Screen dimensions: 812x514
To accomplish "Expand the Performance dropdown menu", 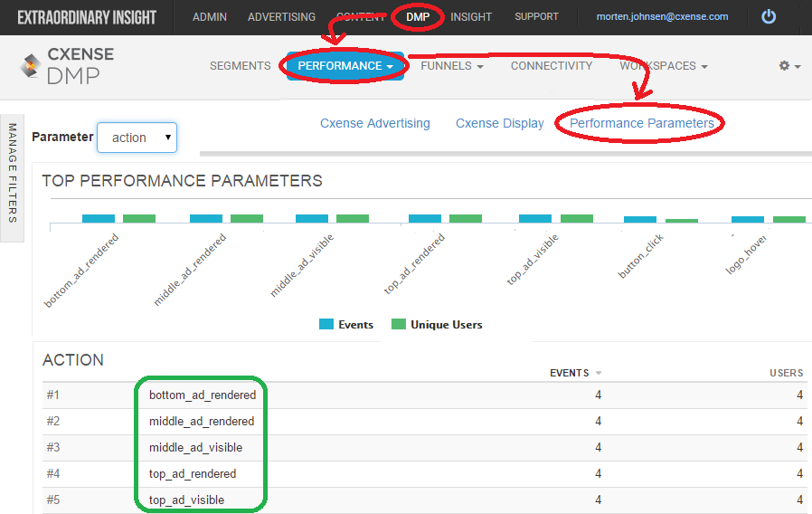I will pos(345,66).
